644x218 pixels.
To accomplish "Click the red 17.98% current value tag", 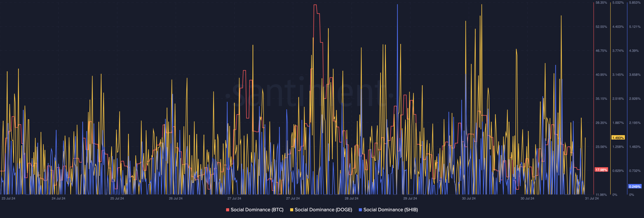I will pos(601,170).
